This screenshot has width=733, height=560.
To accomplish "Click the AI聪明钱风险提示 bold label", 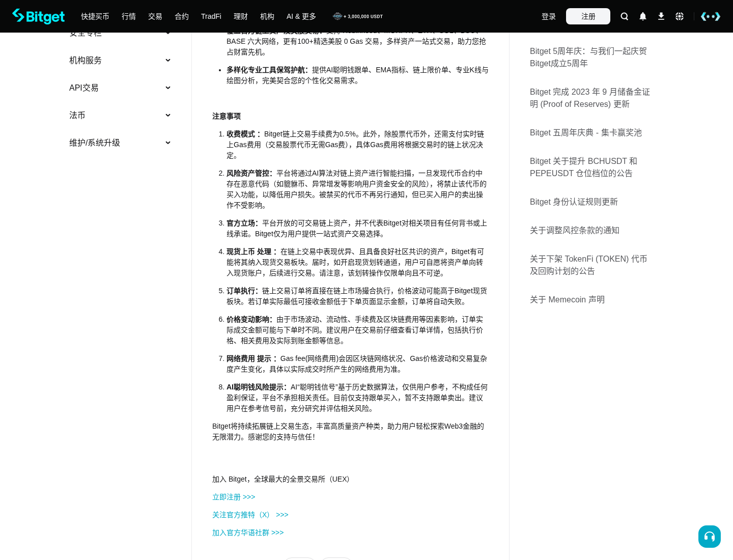I will pos(257,387).
